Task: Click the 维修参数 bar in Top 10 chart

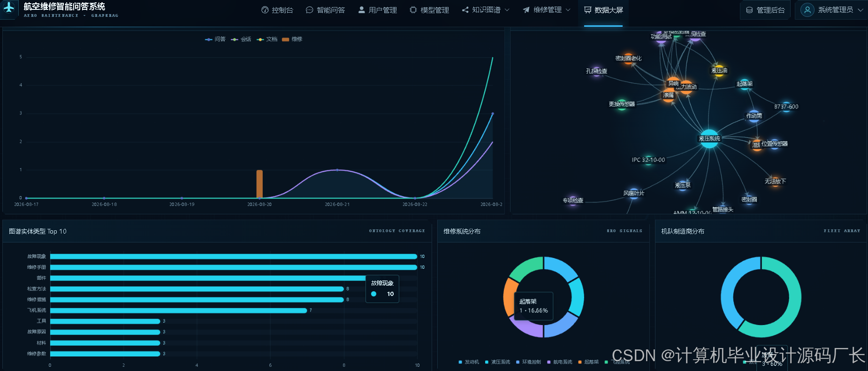Action: 105,354
